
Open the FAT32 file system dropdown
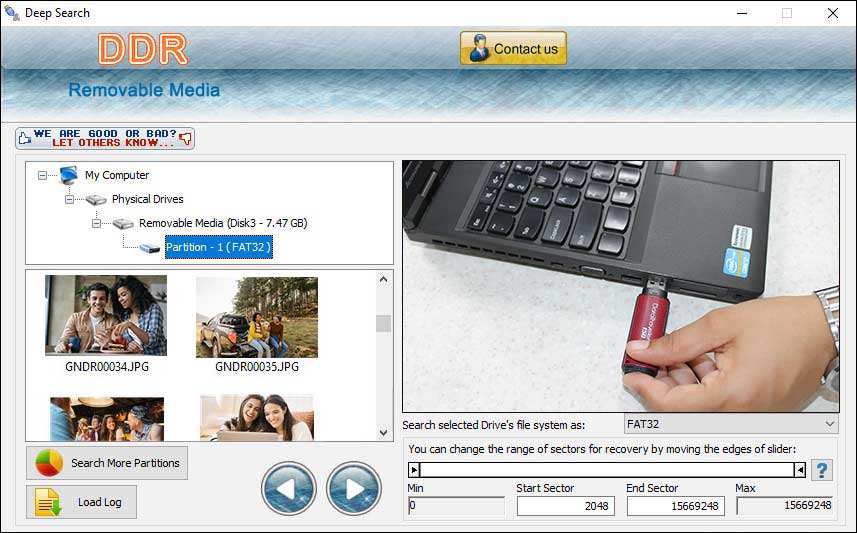[x=731, y=424]
